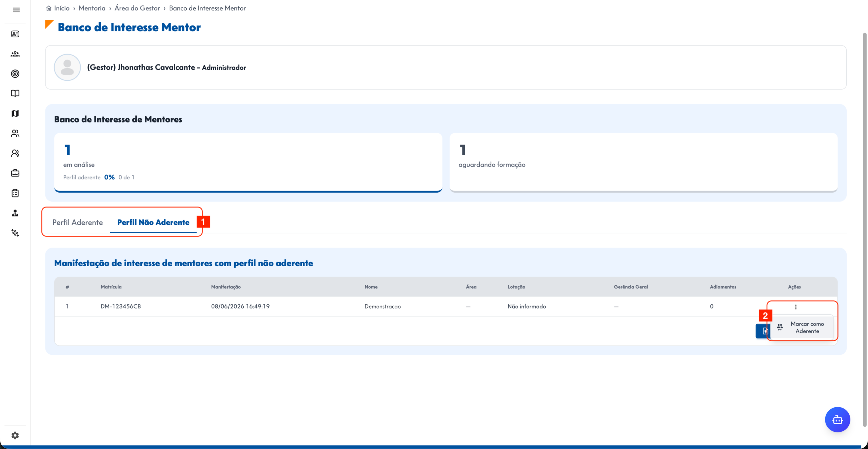This screenshot has width=868, height=449.
Task: Select the target goals sidebar icon
Action: click(x=15, y=74)
